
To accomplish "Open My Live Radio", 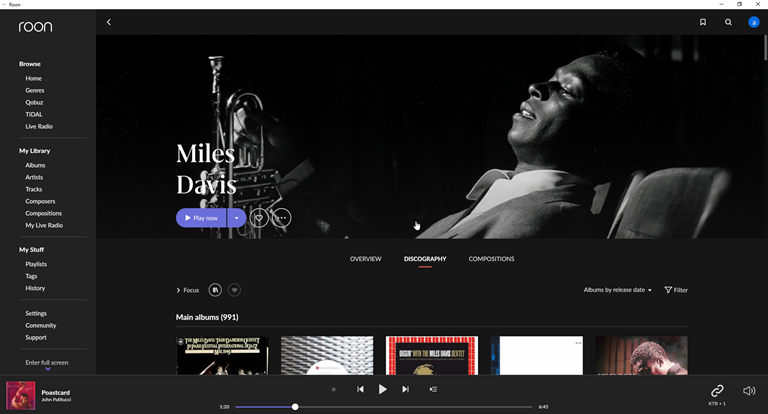I will 44,225.
